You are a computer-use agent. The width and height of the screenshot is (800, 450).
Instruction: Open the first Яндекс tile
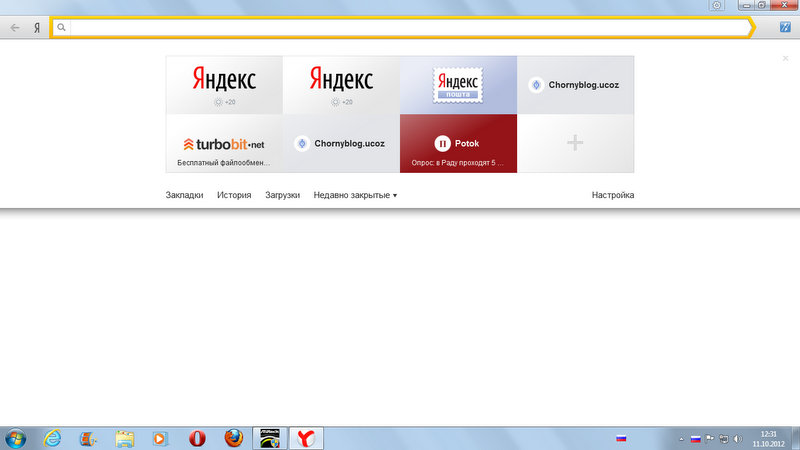(x=224, y=85)
